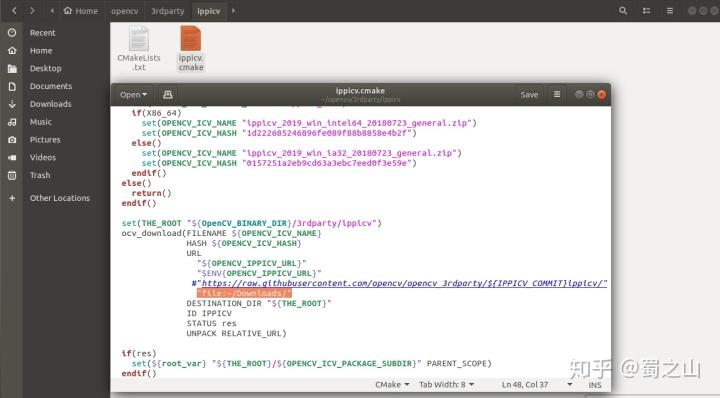Select the ippicv path segment
The height and width of the screenshot is (398, 720).
pyautogui.click(x=208, y=11)
